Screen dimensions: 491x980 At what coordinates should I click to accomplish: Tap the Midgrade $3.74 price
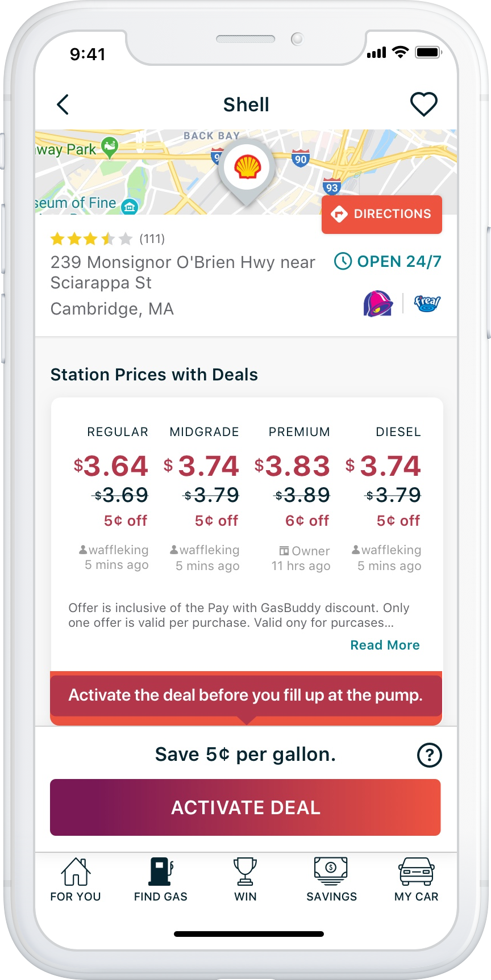[x=202, y=467]
